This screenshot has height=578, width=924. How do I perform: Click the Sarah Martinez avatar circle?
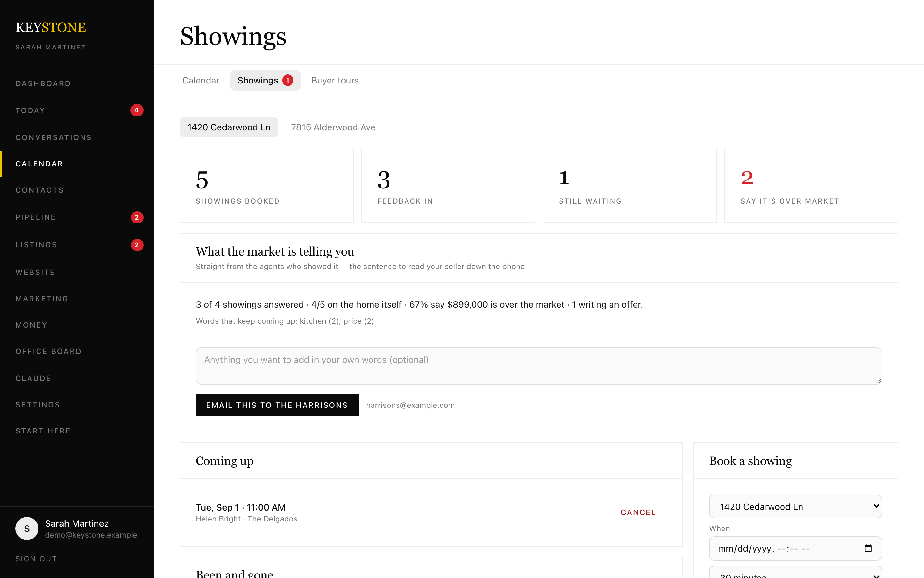27,529
